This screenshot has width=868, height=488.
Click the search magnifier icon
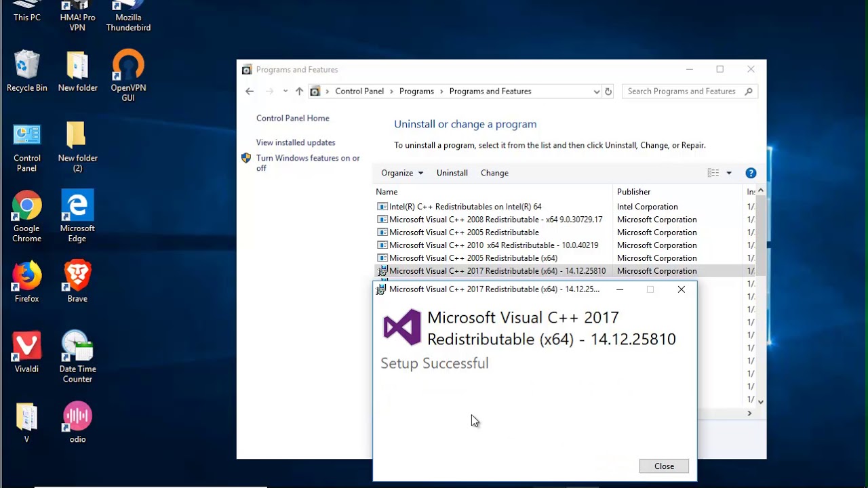749,91
